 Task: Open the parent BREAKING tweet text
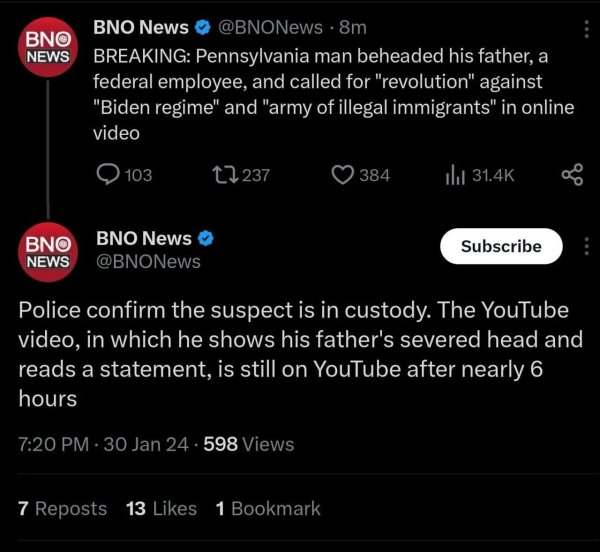click(333, 94)
